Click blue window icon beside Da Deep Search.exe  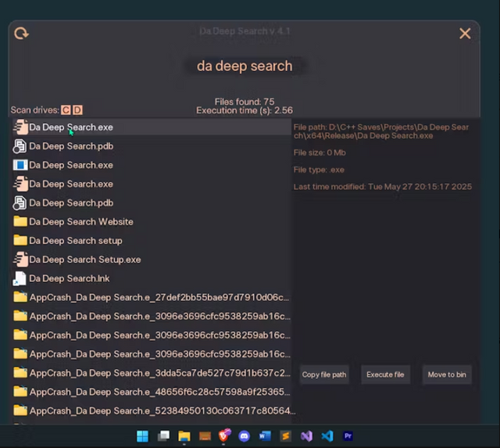[20, 165]
